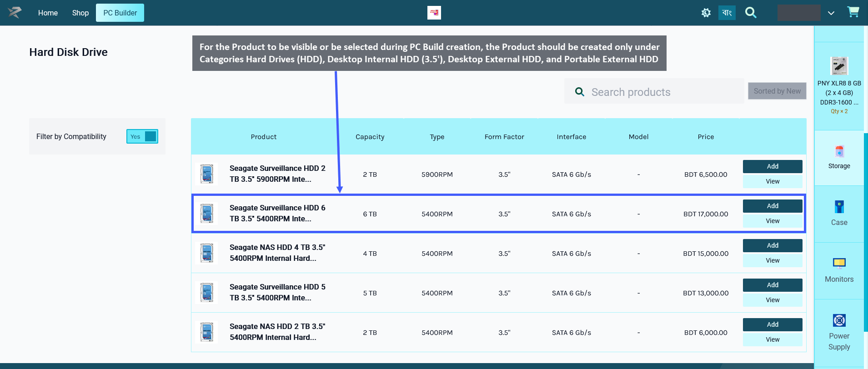Click price BDT 6,500.00
Image resolution: width=868 pixels, height=369 pixels.
click(x=706, y=175)
